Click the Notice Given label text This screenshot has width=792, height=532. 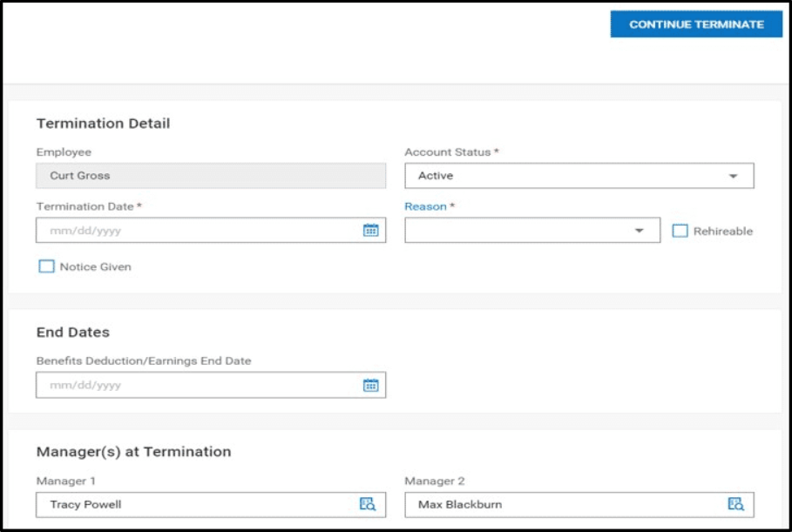point(96,267)
